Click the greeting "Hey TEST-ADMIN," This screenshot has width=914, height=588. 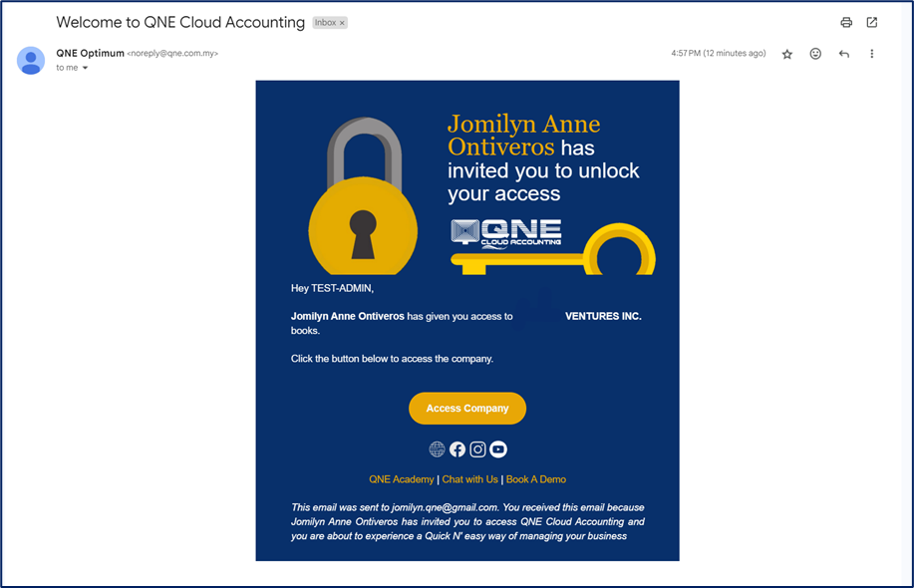pyautogui.click(x=332, y=288)
